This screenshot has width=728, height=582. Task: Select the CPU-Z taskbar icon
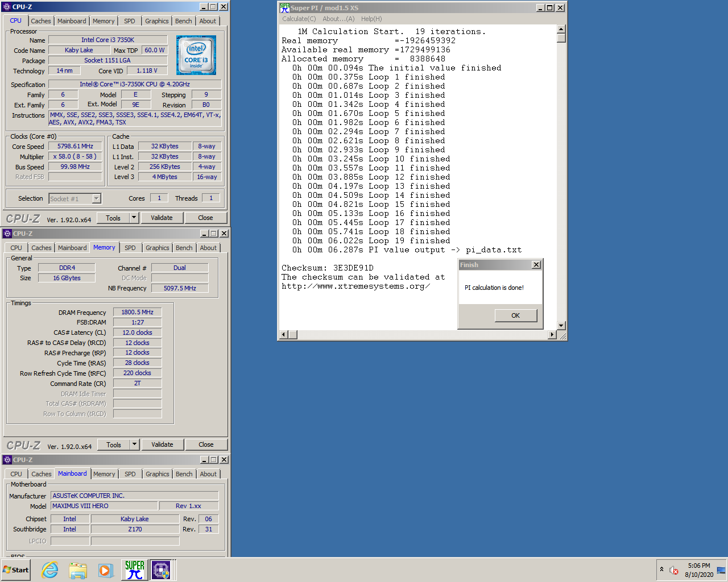pos(161,570)
